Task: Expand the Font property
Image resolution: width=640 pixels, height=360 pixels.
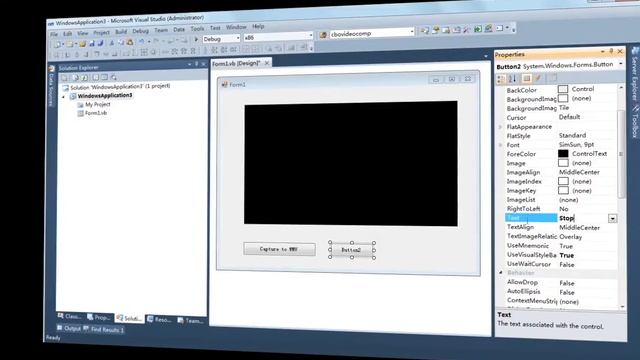Action: pyautogui.click(x=500, y=145)
